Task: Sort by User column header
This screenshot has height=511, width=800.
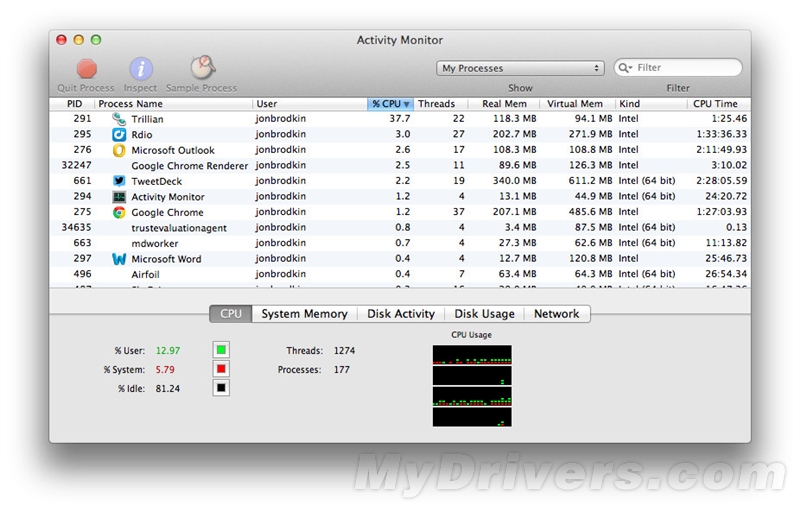Action: point(310,104)
